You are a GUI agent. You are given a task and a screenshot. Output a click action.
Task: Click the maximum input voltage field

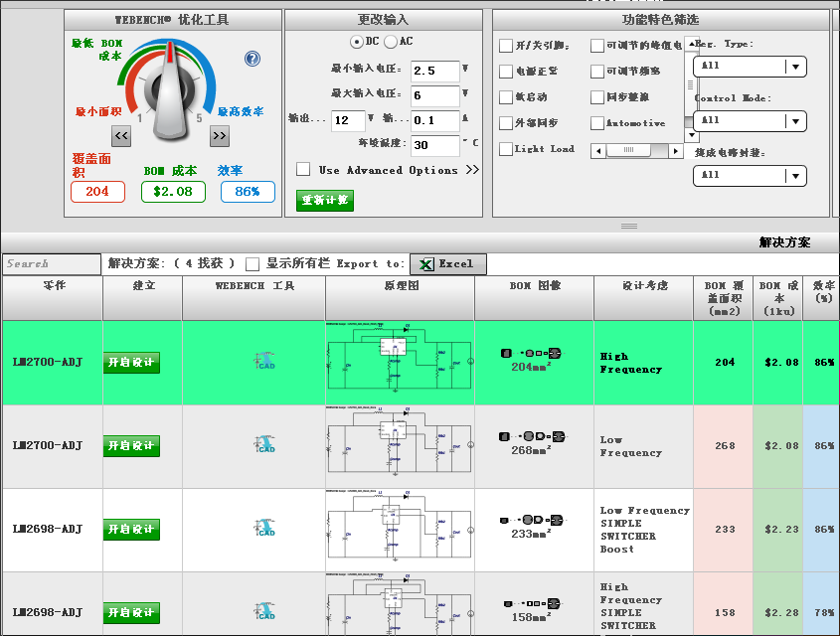[x=435, y=95]
